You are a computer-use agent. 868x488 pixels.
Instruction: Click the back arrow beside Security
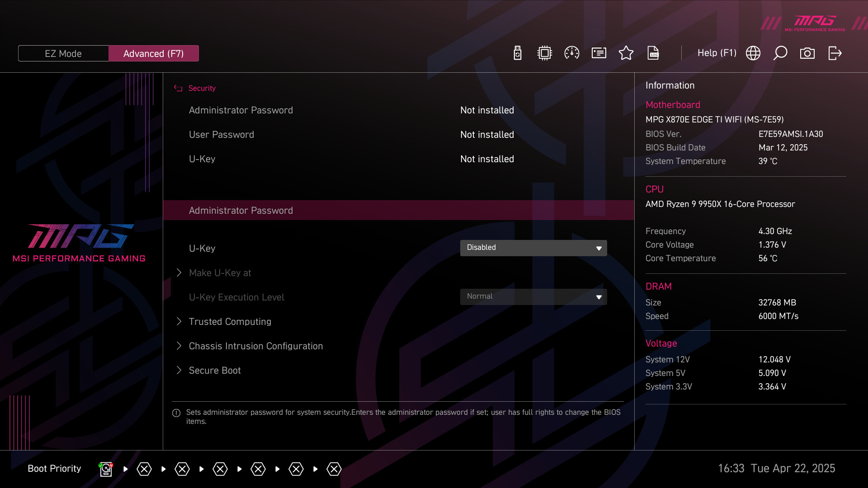178,88
